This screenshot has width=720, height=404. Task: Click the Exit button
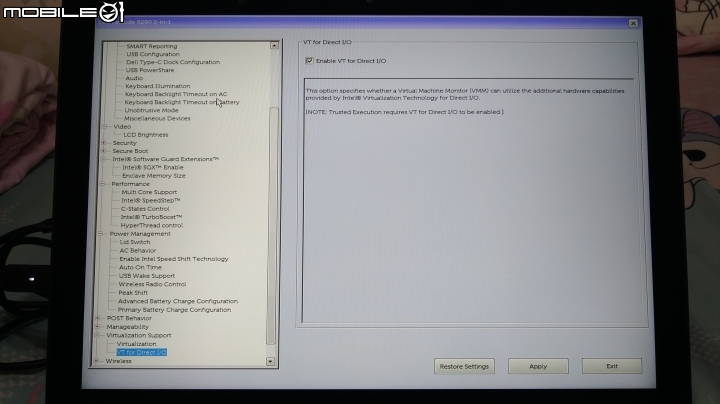point(612,366)
